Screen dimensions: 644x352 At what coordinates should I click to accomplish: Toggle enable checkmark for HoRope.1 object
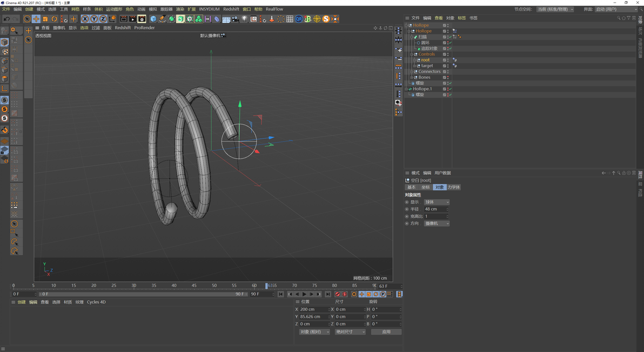450,89
